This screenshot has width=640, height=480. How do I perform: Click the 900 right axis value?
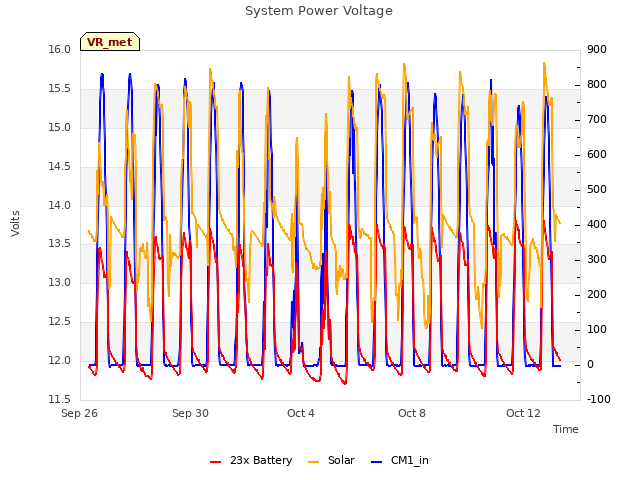pos(597,50)
